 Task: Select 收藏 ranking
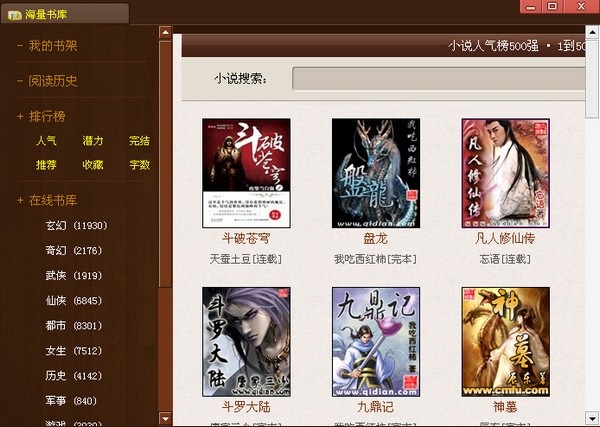click(x=93, y=165)
